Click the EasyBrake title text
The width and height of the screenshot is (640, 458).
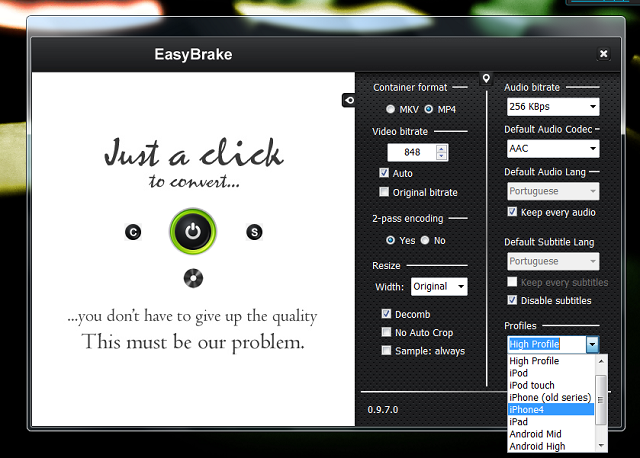click(193, 54)
